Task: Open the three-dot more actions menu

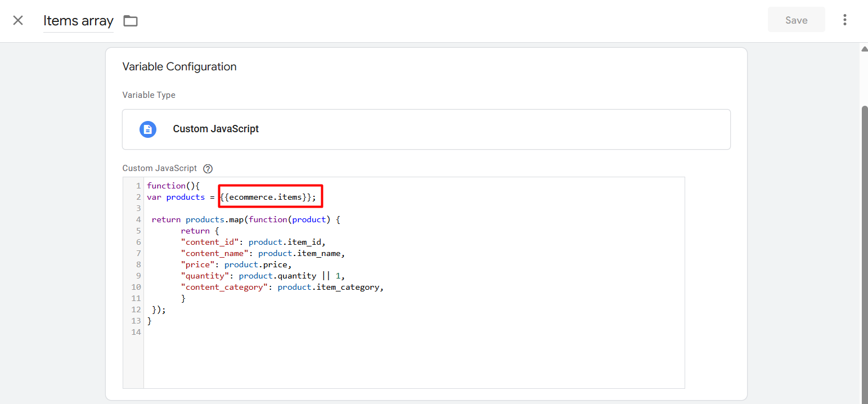Action: pos(844,20)
